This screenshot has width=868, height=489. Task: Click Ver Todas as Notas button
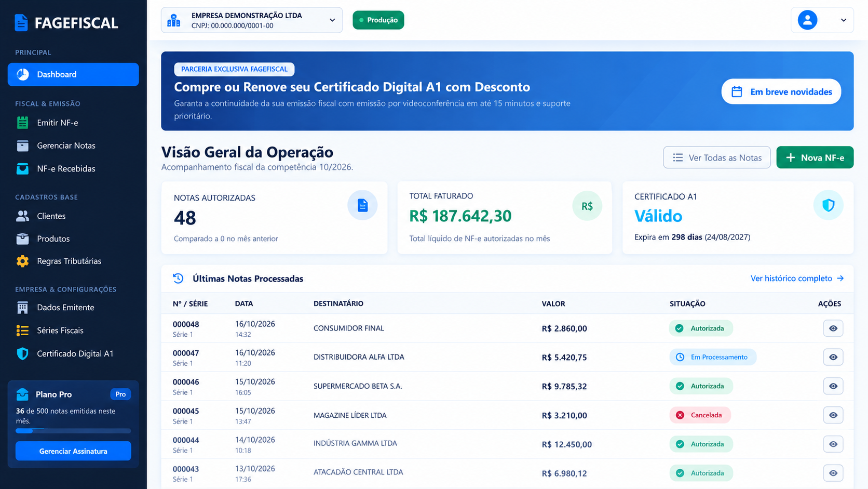(x=717, y=157)
